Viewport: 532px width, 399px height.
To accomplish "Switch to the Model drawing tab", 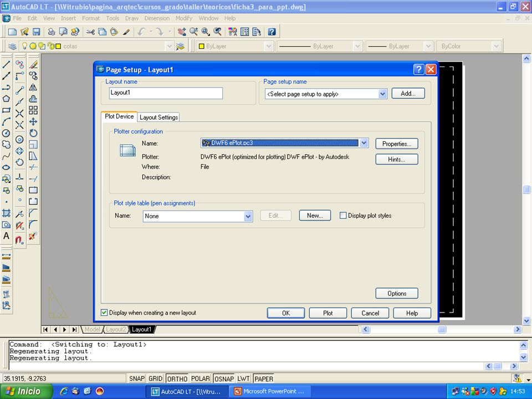I will pos(92,329).
